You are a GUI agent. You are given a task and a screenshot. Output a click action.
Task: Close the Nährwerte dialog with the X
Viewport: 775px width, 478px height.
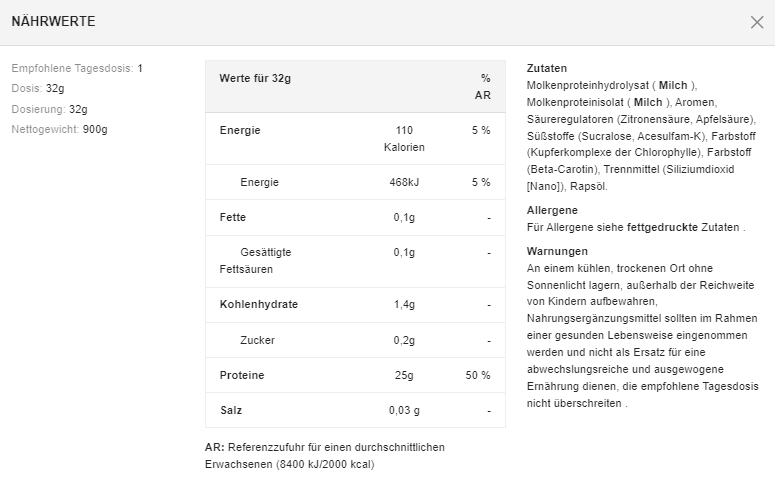756,23
